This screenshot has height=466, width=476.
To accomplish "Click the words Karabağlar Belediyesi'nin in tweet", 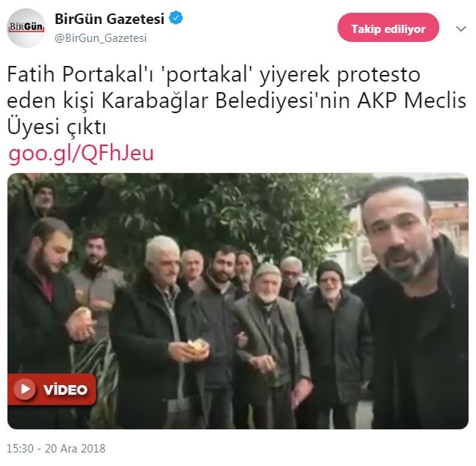I will (x=226, y=101).
